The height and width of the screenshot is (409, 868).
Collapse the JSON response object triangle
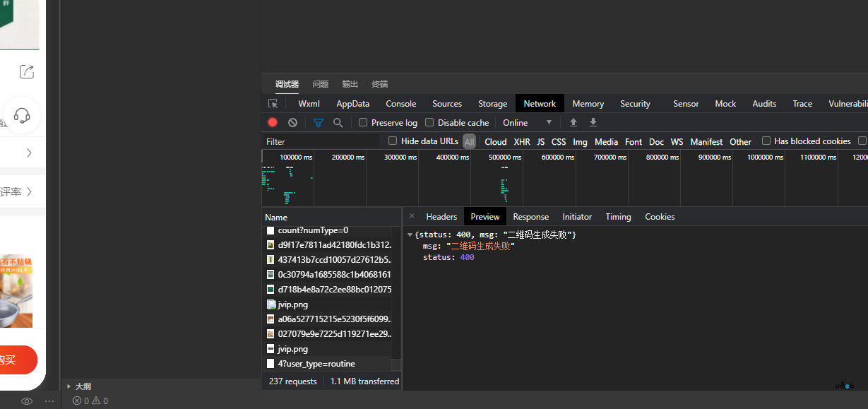click(410, 235)
